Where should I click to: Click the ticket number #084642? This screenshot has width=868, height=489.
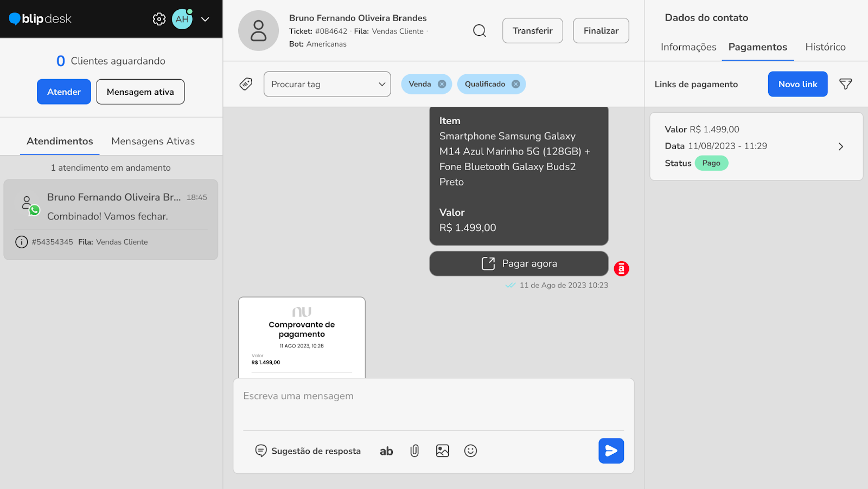pos(331,31)
